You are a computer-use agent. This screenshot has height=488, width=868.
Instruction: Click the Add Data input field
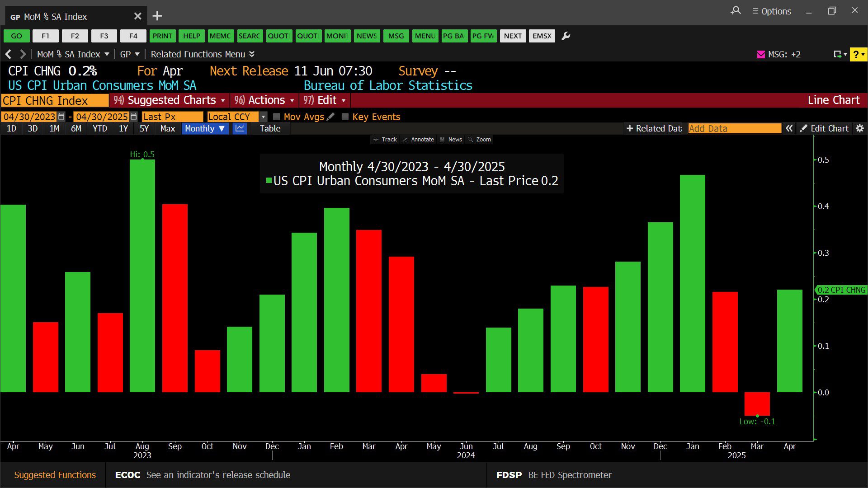pyautogui.click(x=734, y=129)
